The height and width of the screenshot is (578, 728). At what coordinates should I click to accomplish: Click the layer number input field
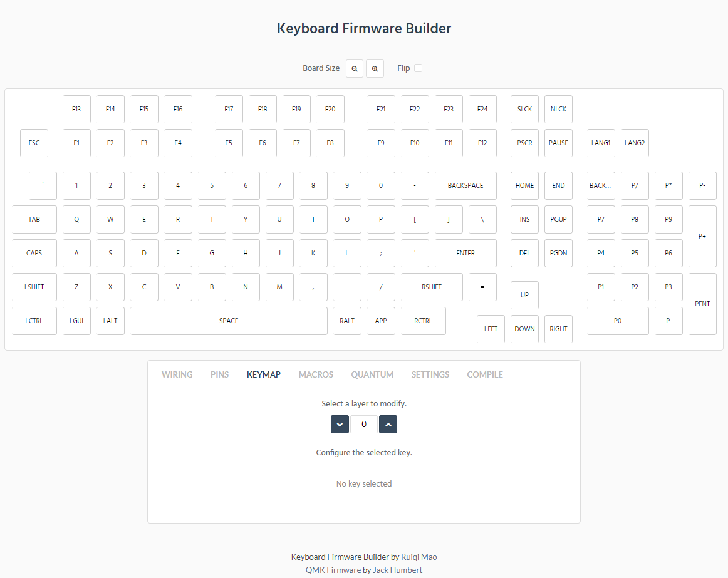[x=364, y=425]
